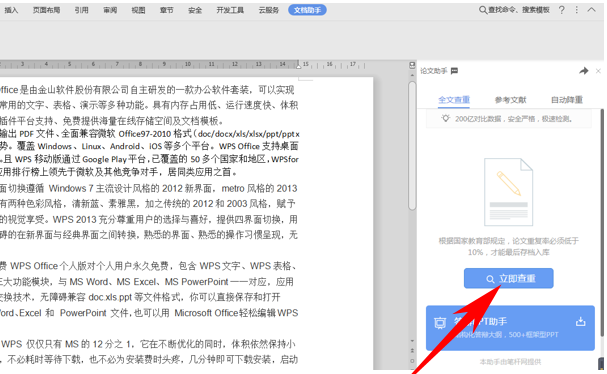The width and height of the screenshot is (607, 374).
Task: Click the 200亿对比数据 tip text
Action: click(x=514, y=119)
